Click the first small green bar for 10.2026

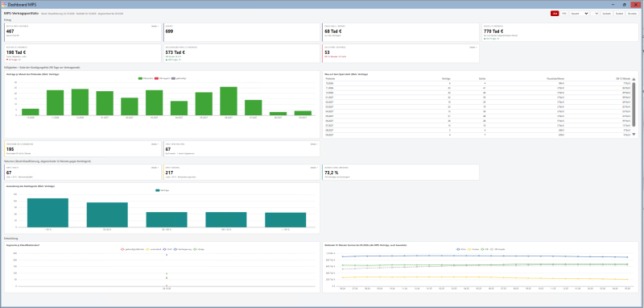(x=31, y=112)
